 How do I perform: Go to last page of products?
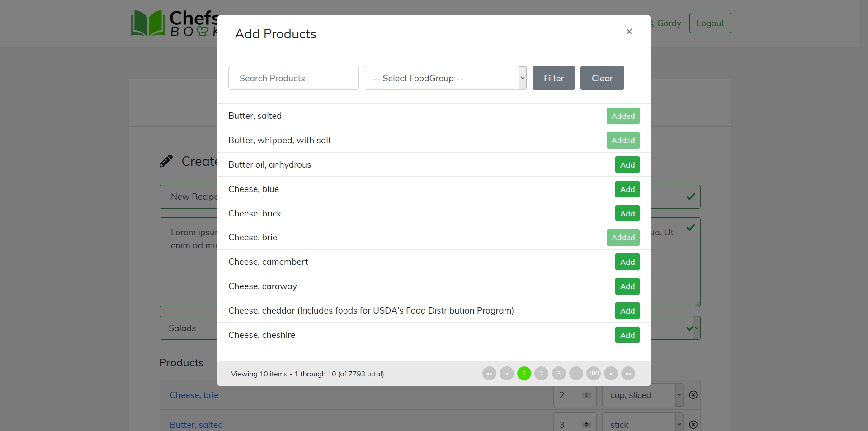(x=628, y=374)
